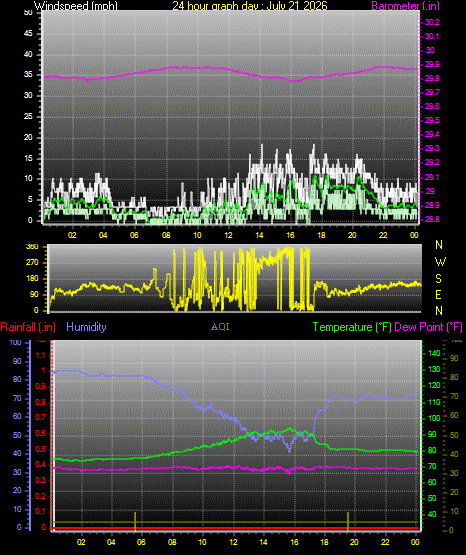Click the "24 hour graph day : July 21 2026" heading

click(x=250, y=5)
